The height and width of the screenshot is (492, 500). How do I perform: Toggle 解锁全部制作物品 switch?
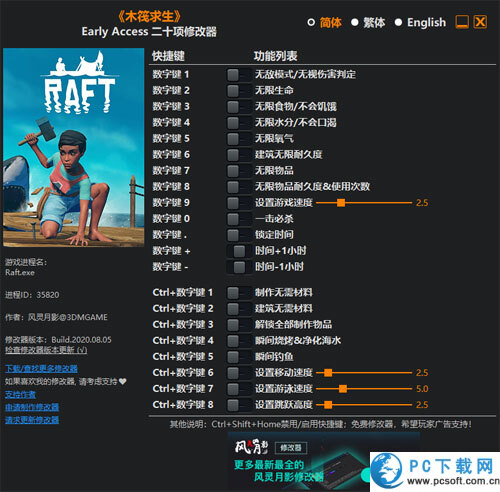(x=239, y=325)
